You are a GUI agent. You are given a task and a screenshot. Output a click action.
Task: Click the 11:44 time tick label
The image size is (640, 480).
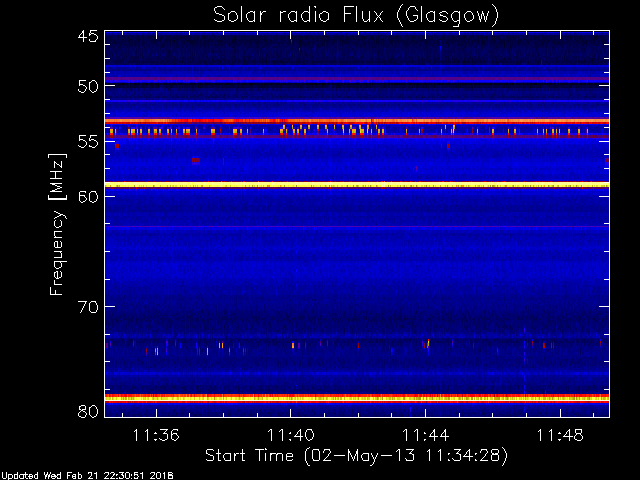[426, 435]
